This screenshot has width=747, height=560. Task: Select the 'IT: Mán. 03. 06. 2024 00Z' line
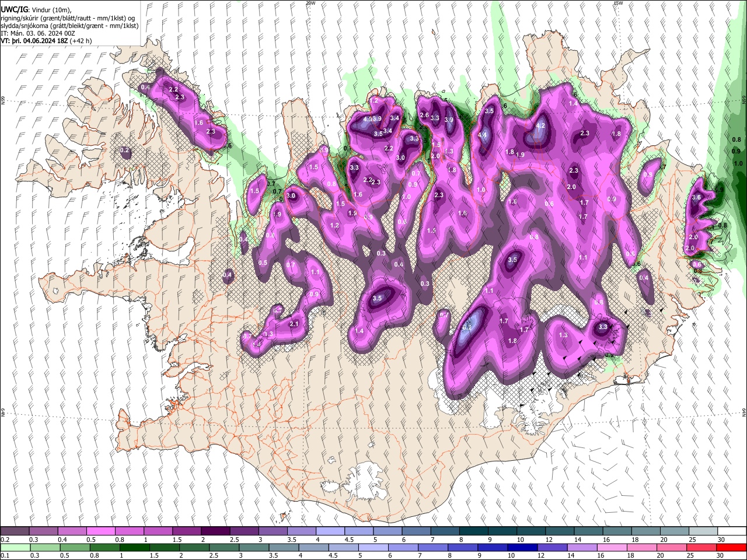37,34
